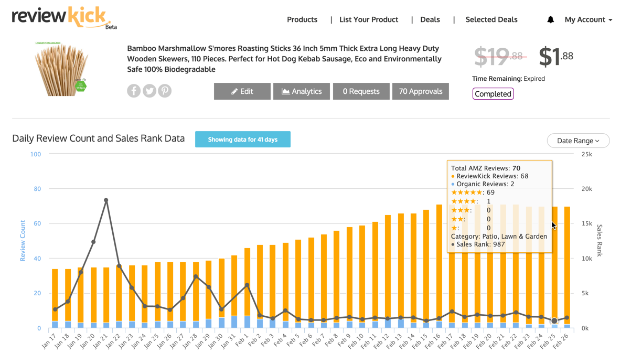
Task: Click the Edit button
Action: click(242, 91)
